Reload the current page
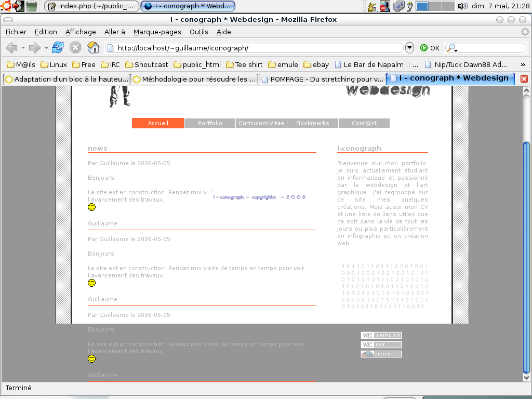 tap(58, 47)
